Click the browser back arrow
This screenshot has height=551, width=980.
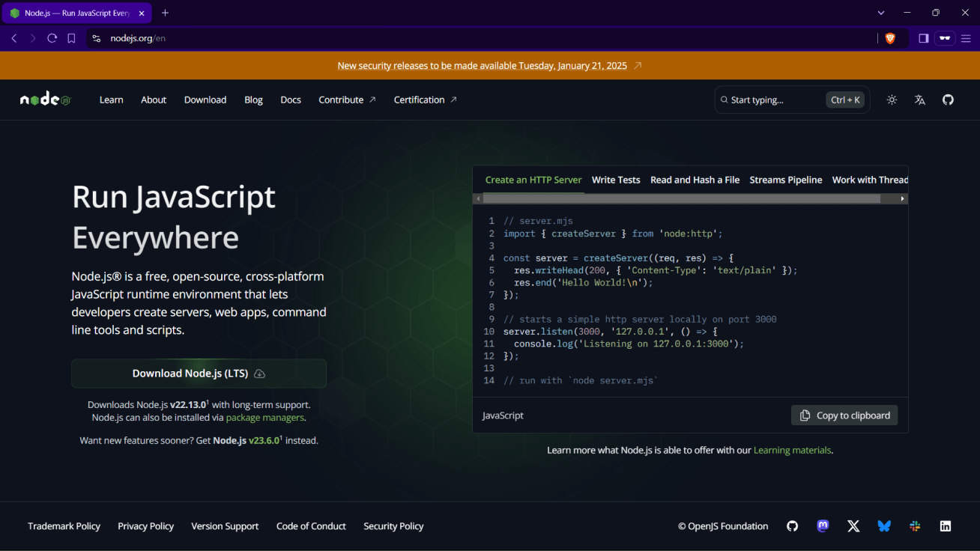pyautogui.click(x=14, y=38)
